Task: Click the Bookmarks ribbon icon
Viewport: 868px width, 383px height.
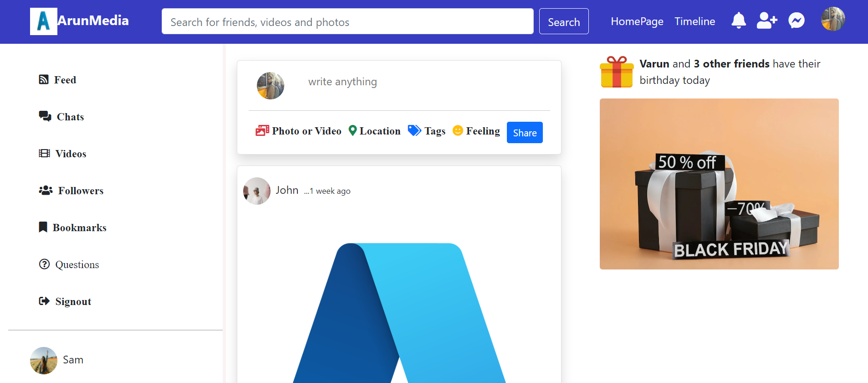Action: point(43,227)
